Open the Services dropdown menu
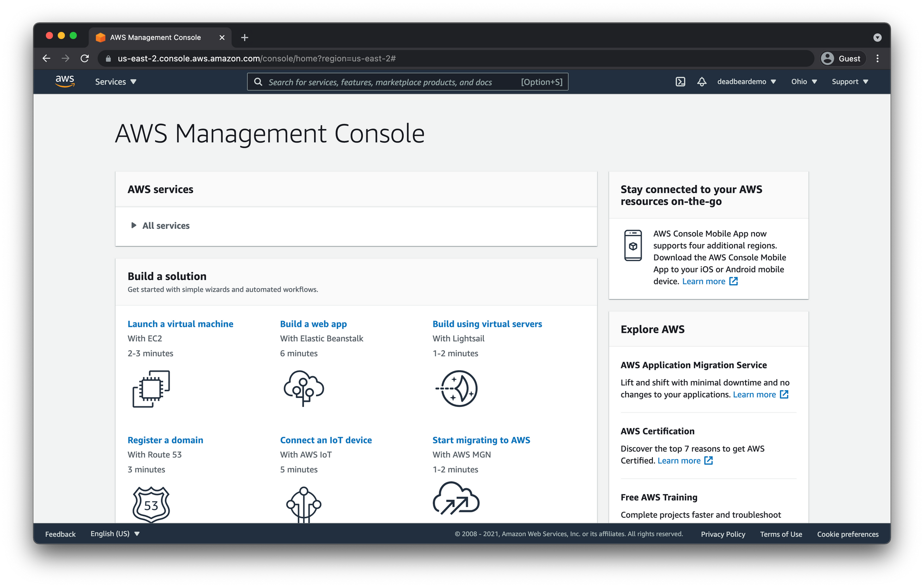Viewport: 924px width, 588px height. click(x=115, y=82)
